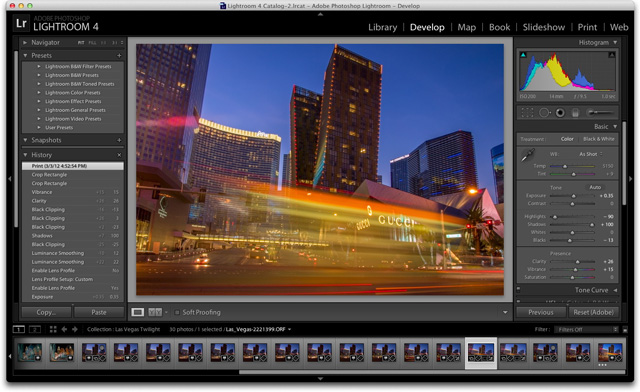
Task: Click the Auto tone button
Action: pos(595,187)
